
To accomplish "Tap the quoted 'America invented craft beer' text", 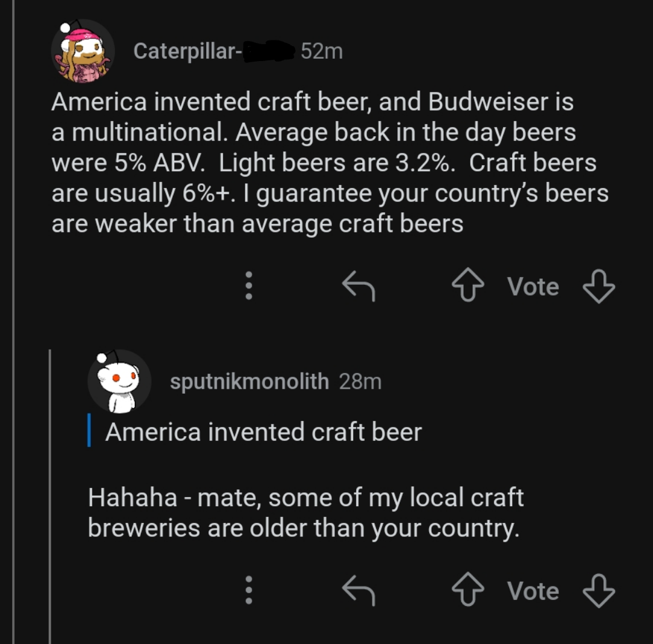I will point(264,431).
